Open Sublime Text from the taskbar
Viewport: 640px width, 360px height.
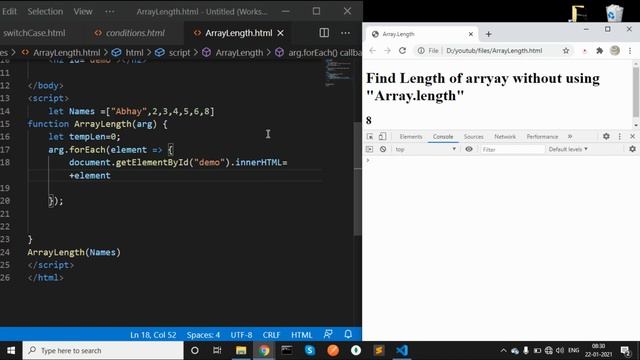click(379, 350)
